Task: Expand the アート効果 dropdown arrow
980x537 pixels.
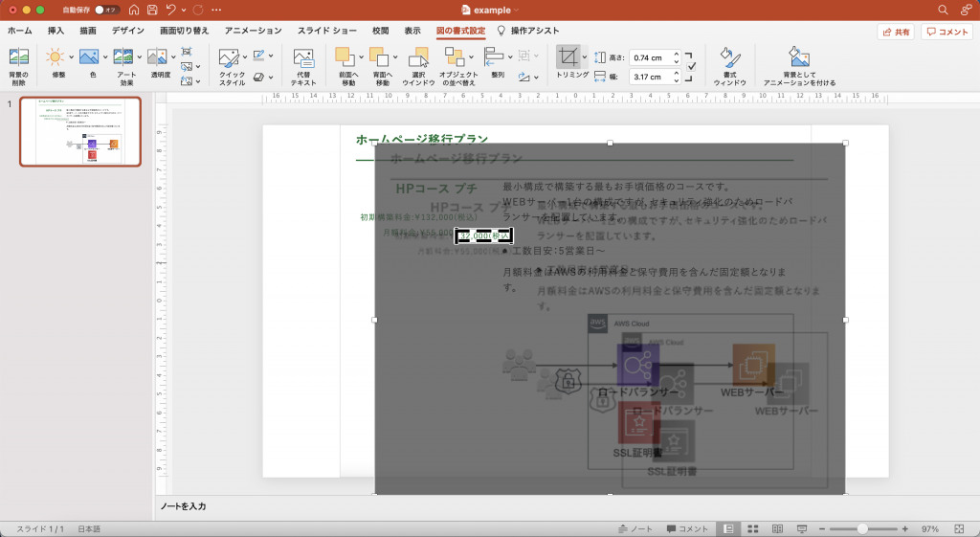Action: (139, 57)
